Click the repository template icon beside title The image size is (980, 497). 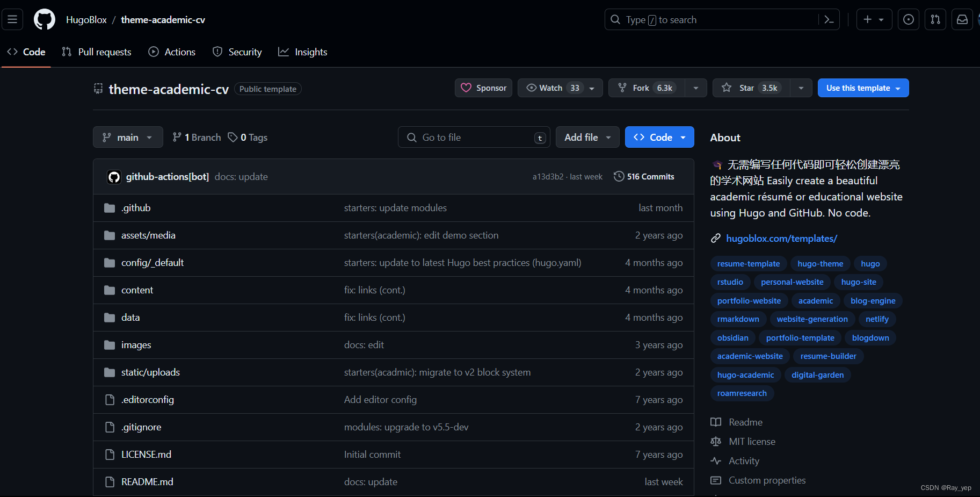click(98, 89)
